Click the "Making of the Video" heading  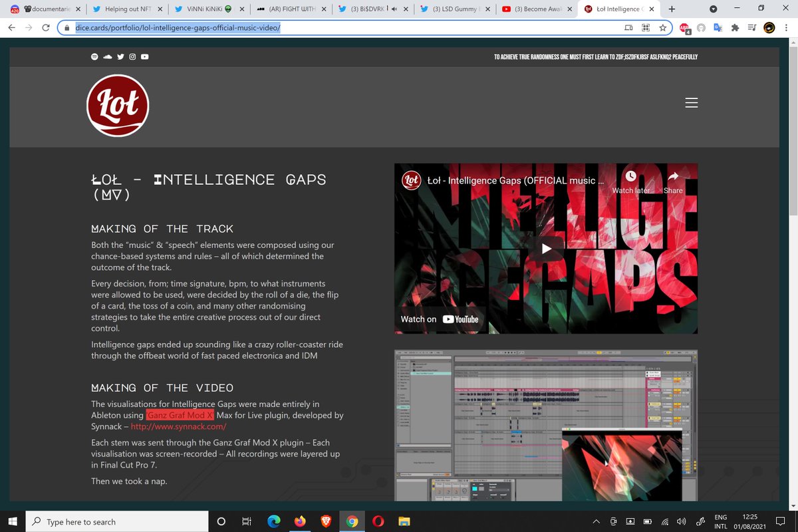[162, 388]
